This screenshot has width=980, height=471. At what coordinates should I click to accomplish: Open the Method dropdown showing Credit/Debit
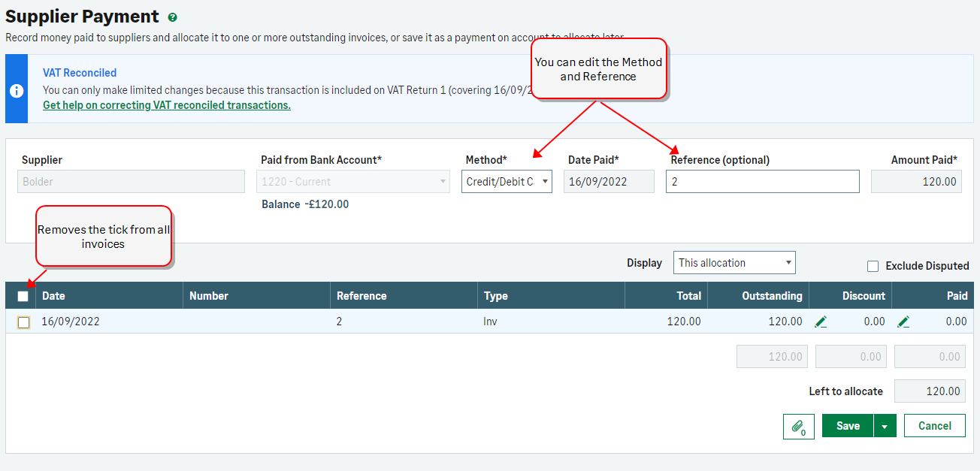coord(507,182)
